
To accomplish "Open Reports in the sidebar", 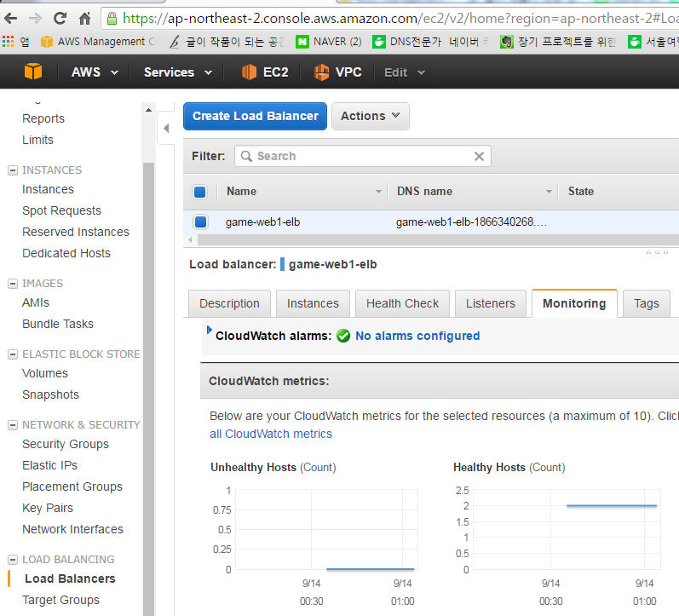I will pos(43,118).
